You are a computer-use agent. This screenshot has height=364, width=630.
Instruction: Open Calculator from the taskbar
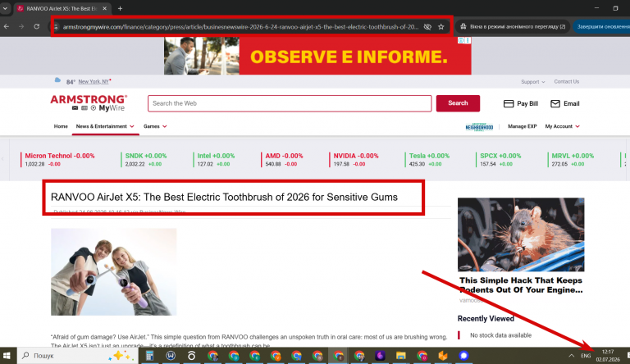pos(149,356)
